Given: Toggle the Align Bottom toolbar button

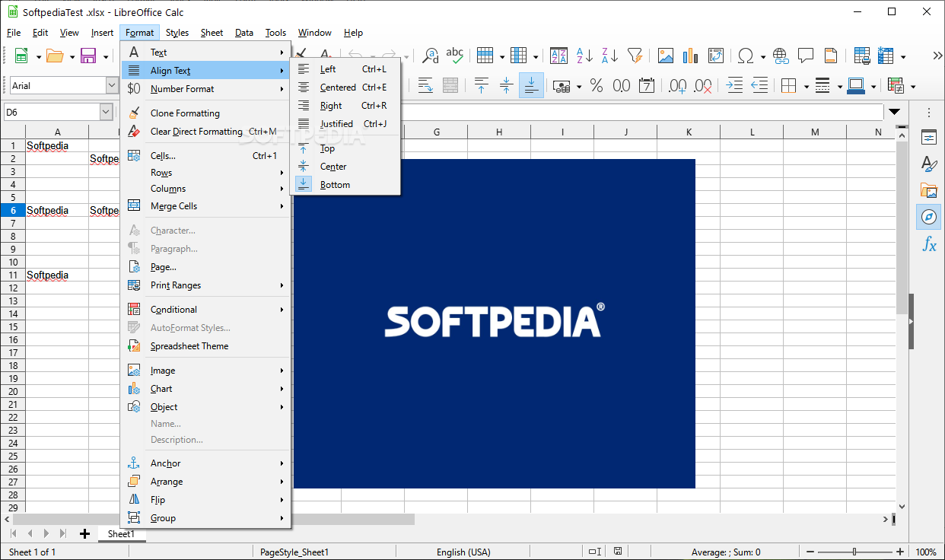Looking at the screenshot, I should click(532, 86).
